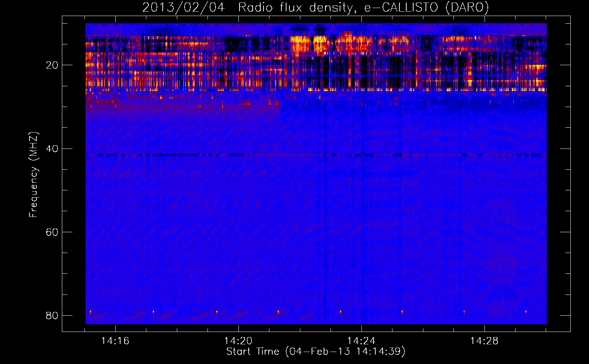The width and height of the screenshot is (589, 364).
Task: Click the "Start Time (04-Feb-13 14:14:39)" x-axis label
Action: (x=316, y=352)
